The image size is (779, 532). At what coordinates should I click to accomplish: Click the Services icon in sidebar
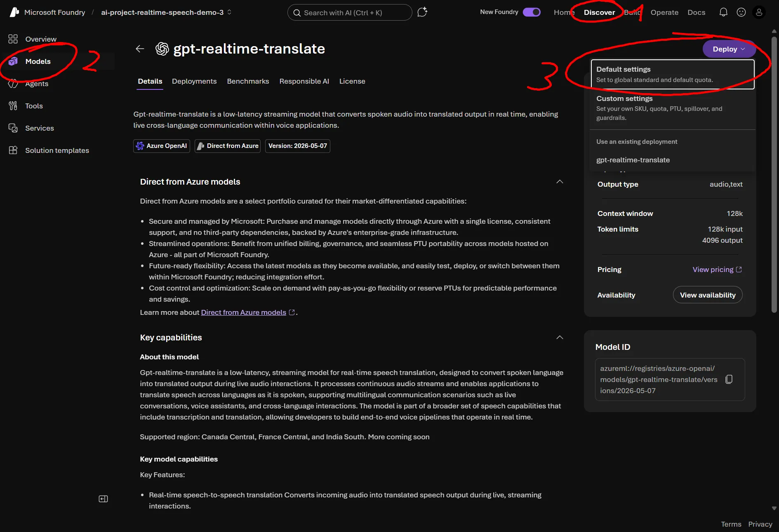13,128
